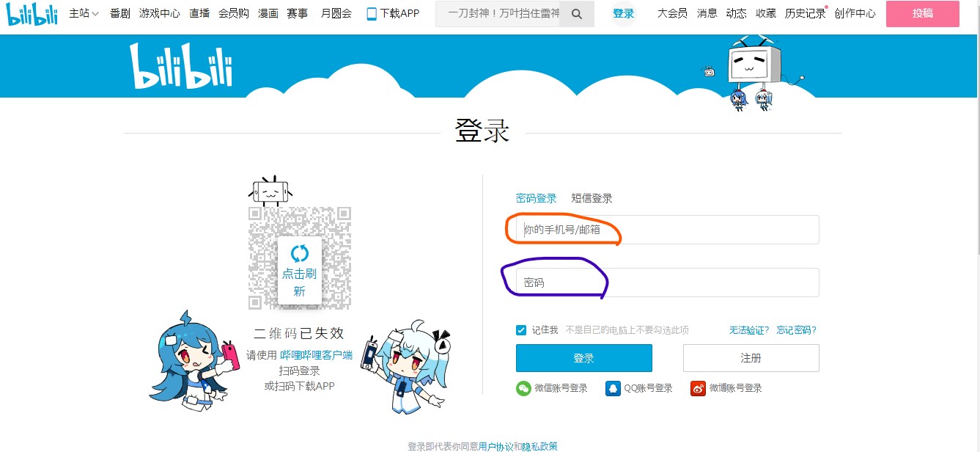Choose 微博账号登录
The height and width of the screenshot is (452, 980).
(x=735, y=388)
